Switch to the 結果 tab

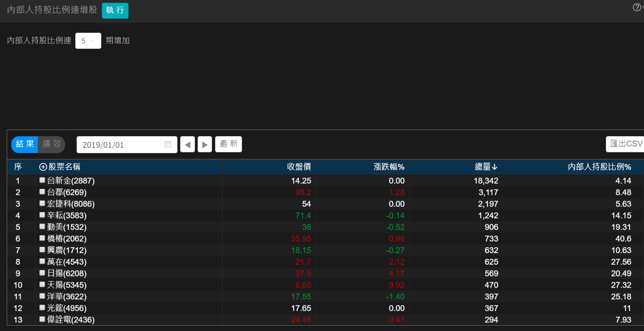click(x=25, y=144)
